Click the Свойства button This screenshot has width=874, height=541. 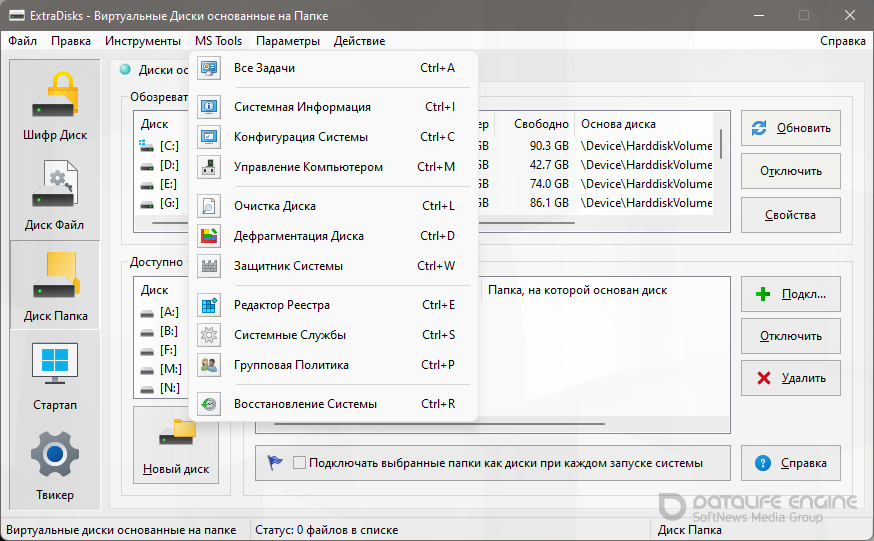tap(790, 215)
